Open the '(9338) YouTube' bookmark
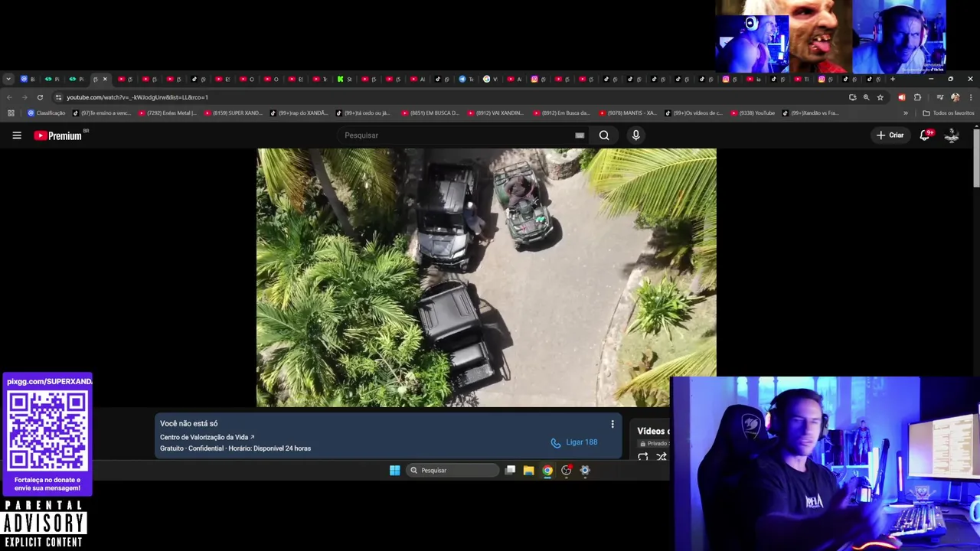980x551 pixels. [x=753, y=113]
